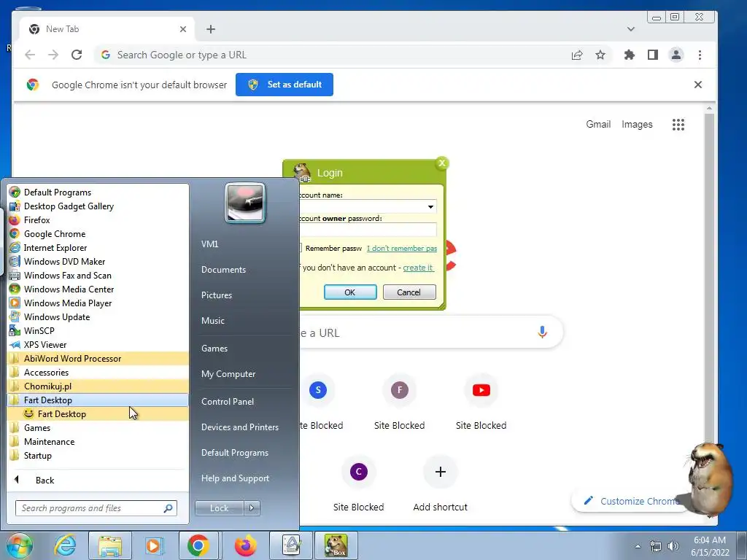This screenshot has width=747, height=560.
Task: Start voice search with the microphone icon
Action: point(542,332)
